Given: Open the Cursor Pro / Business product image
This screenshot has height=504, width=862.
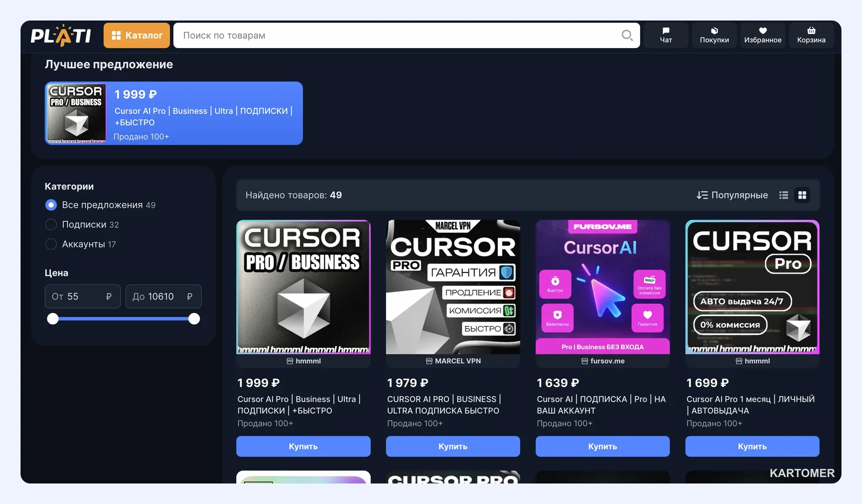Looking at the screenshot, I should coord(304,287).
